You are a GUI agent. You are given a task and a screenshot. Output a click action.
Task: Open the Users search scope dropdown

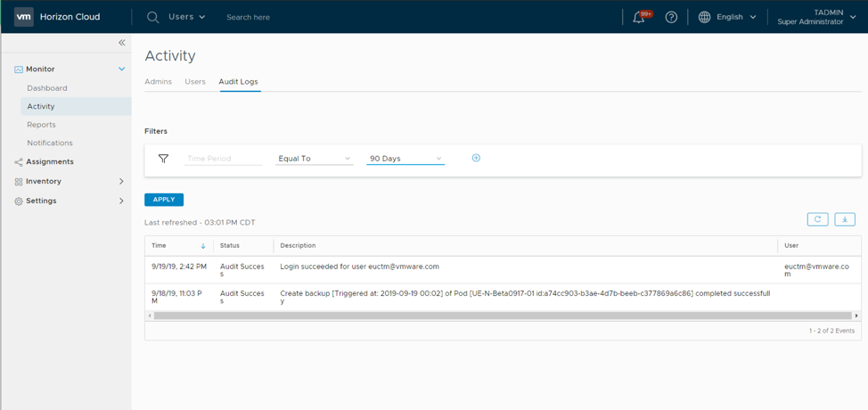click(x=187, y=17)
